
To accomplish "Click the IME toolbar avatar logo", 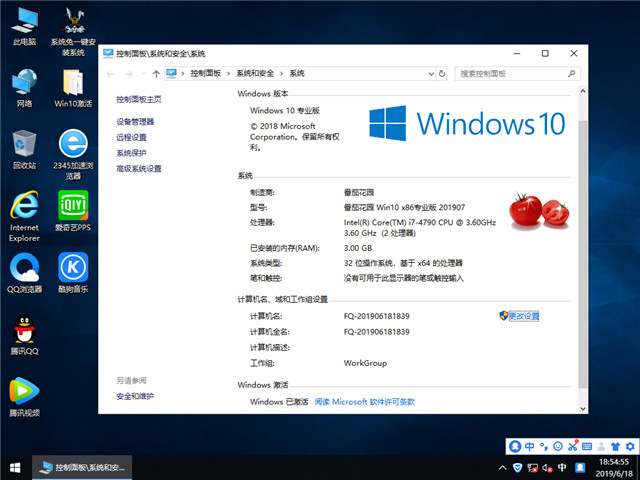I will 515,446.
